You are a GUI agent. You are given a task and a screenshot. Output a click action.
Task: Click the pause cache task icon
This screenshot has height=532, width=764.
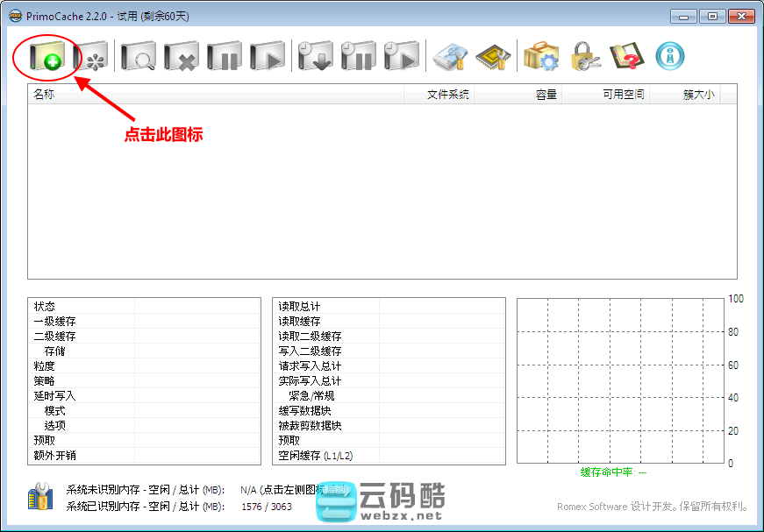pyautogui.click(x=225, y=57)
